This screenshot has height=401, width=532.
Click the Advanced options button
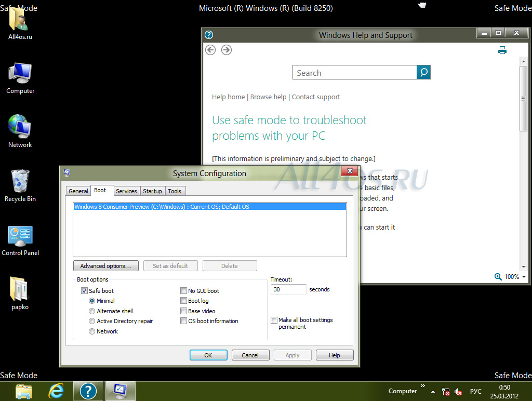tap(105, 266)
